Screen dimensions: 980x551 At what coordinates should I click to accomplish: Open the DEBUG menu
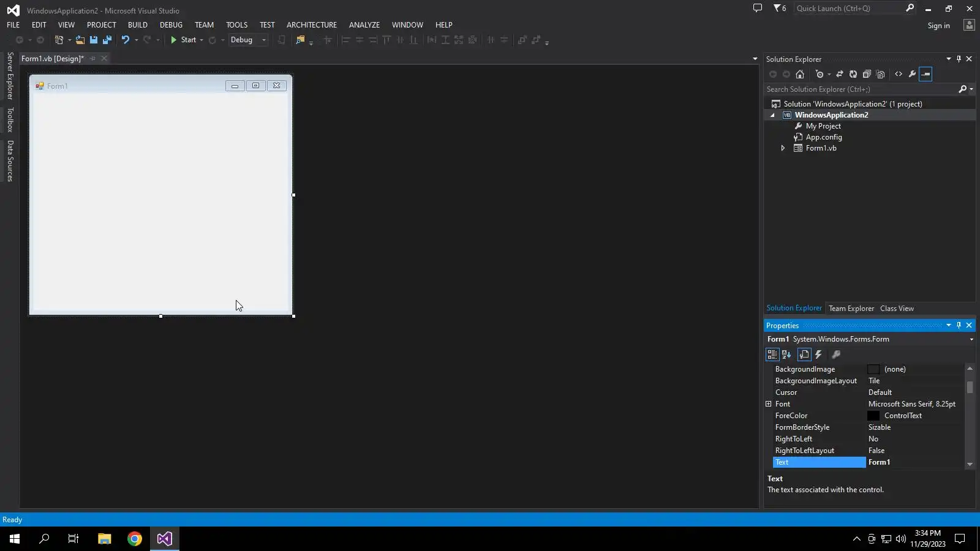tap(171, 25)
